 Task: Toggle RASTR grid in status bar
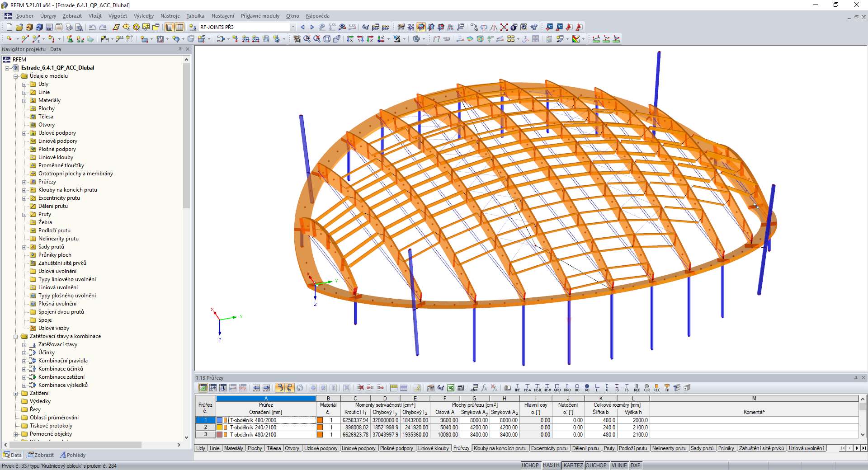(x=551, y=465)
